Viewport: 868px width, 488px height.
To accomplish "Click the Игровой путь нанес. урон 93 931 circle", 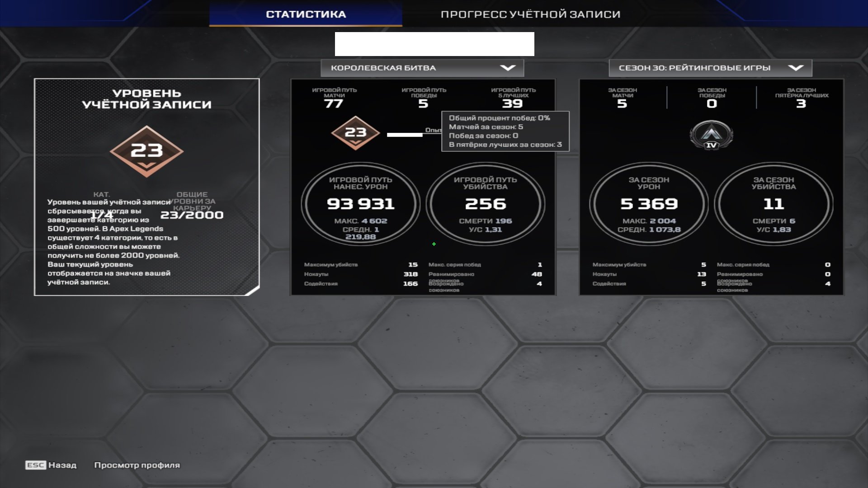I will [361, 204].
